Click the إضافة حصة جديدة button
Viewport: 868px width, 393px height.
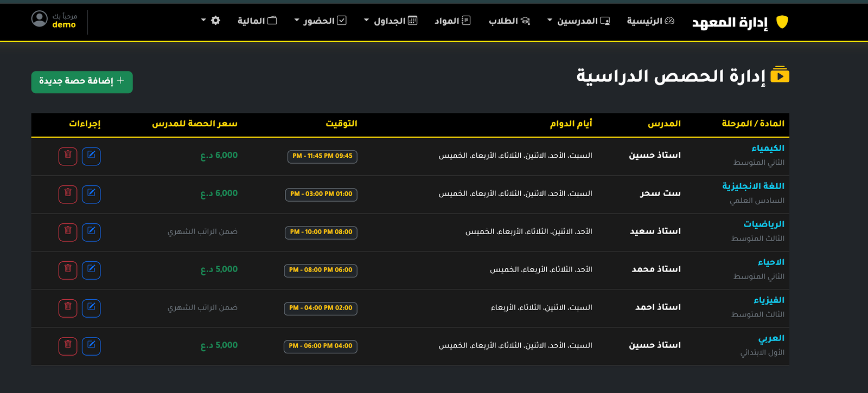point(82,82)
